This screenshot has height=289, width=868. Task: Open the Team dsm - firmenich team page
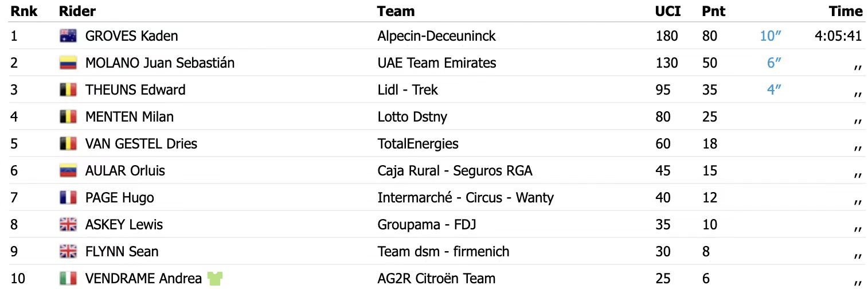[443, 252]
